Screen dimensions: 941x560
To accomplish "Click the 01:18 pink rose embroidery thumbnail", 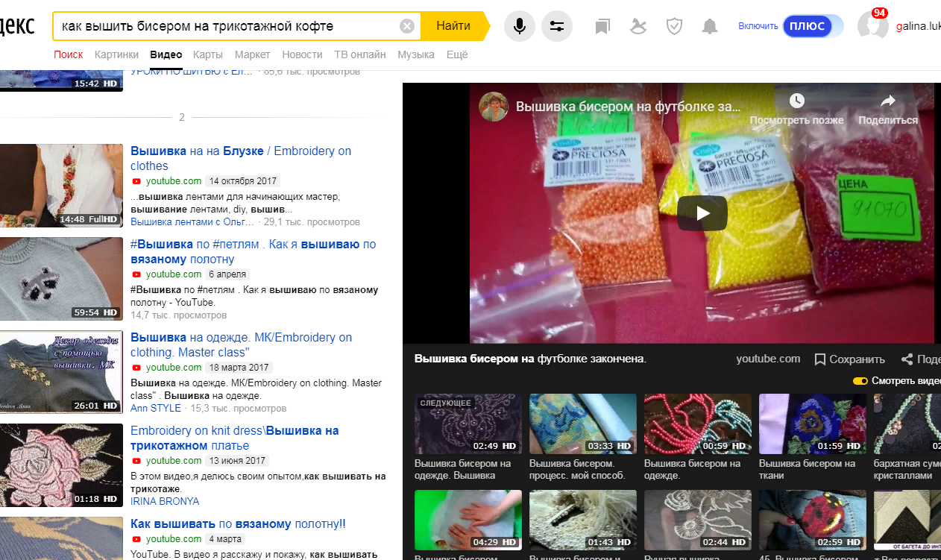I will click(x=61, y=465).
